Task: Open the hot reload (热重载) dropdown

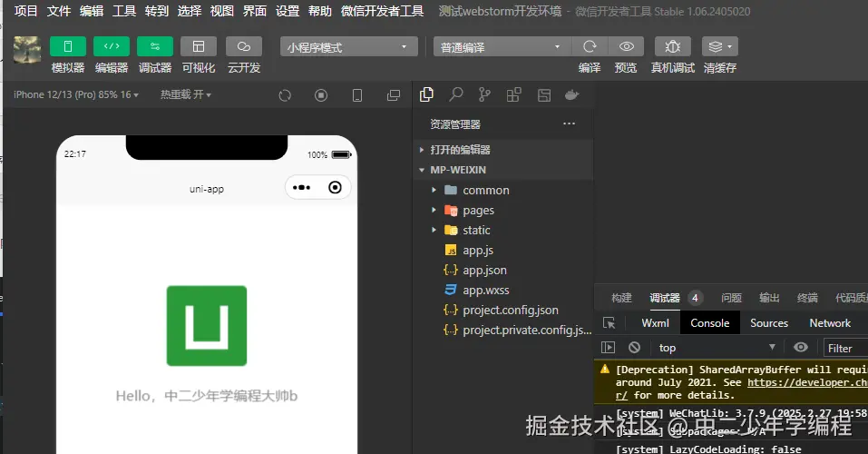Action: coord(185,94)
